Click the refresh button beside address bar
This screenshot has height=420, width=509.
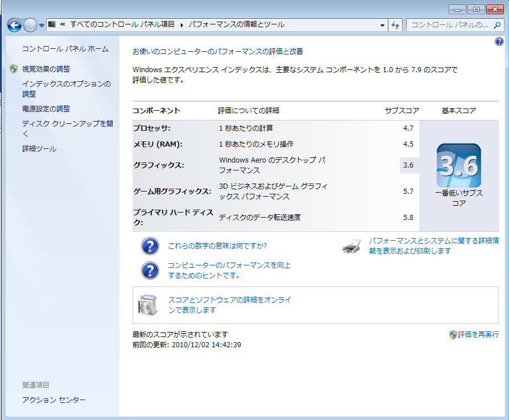click(395, 26)
